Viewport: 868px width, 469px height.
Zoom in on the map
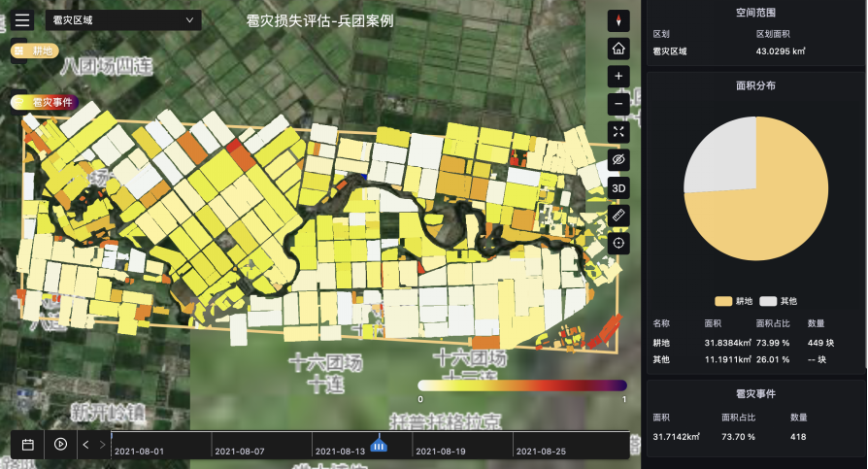click(x=619, y=76)
